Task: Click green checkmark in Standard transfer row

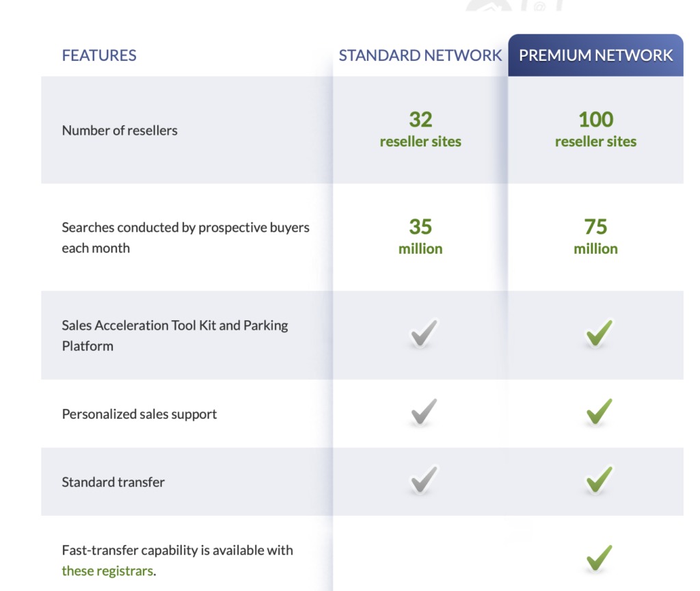Action: [x=599, y=480]
